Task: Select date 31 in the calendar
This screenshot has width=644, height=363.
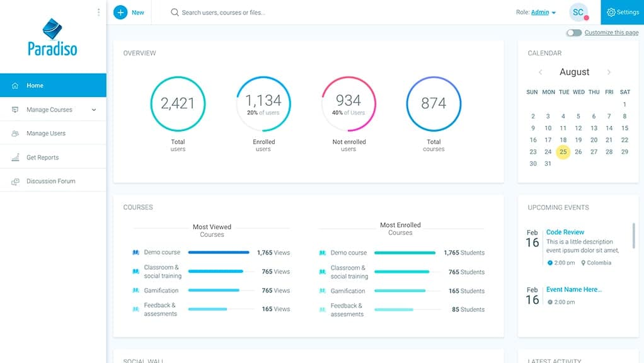Action: click(x=548, y=163)
